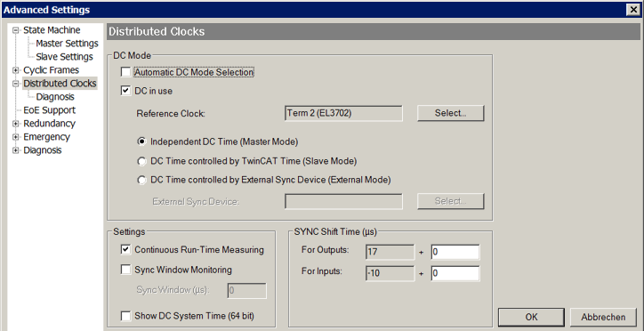Uncheck the DC in use checkbox

click(x=125, y=91)
